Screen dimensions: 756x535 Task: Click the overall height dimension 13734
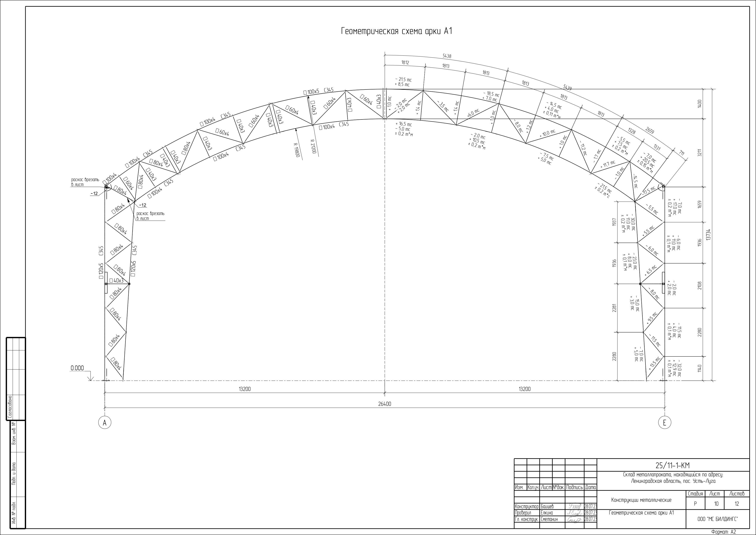(708, 235)
